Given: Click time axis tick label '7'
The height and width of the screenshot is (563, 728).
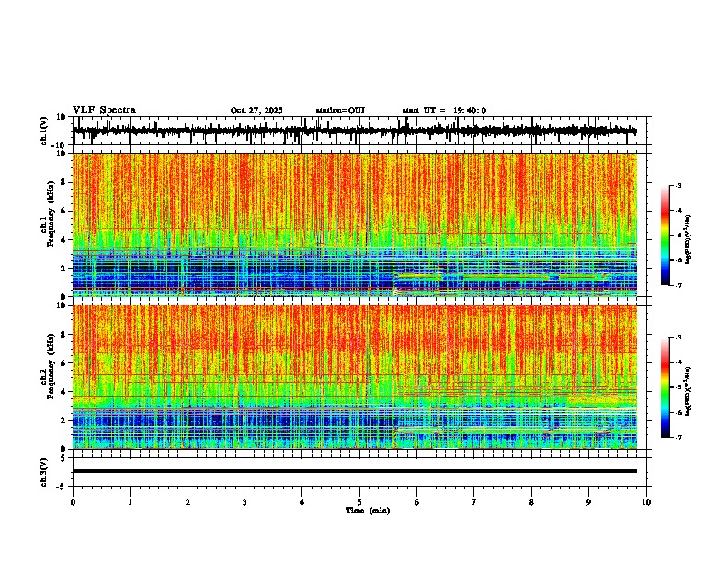Looking at the screenshot, I should click(474, 502).
